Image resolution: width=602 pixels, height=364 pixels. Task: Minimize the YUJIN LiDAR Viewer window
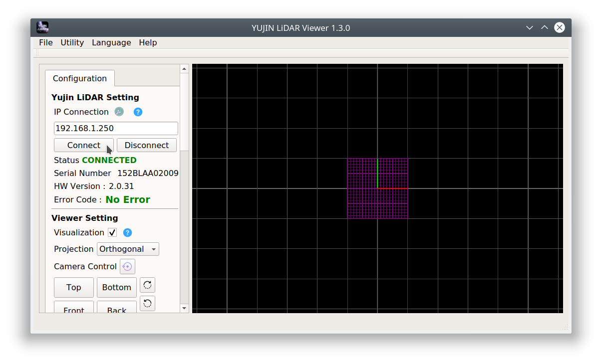pyautogui.click(x=530, y=27)
